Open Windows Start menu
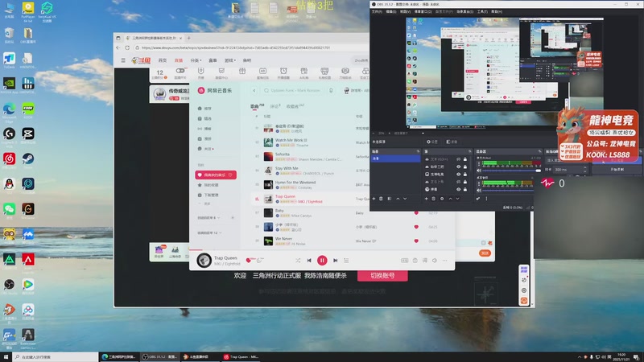The height and width of the screenshot is (362, 644). 6,357
